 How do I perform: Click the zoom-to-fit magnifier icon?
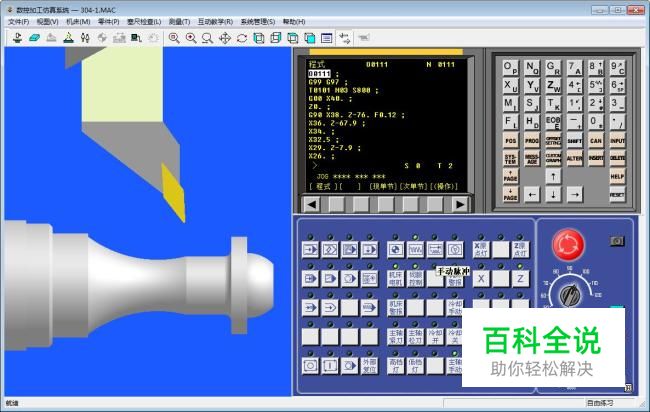coord(174,38)
